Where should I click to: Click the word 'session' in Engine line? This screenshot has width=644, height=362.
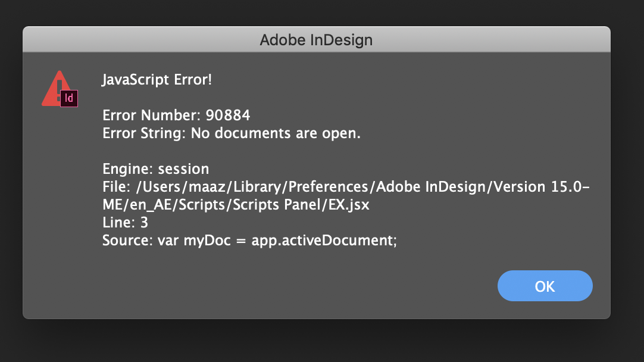[183, 169]
